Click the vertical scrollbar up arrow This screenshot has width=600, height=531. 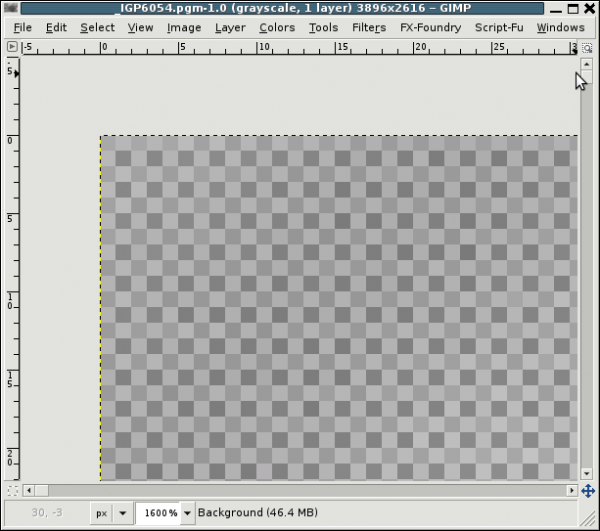click(x=587, y=64)
